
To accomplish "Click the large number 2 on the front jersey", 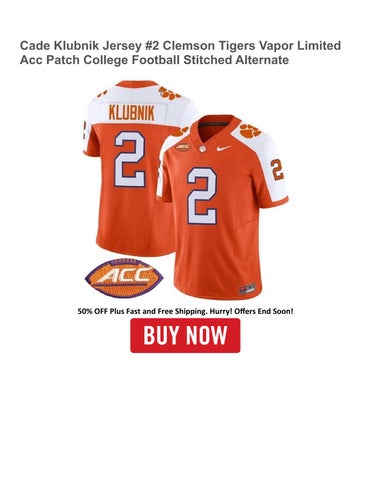I will [x=202, y=196].
